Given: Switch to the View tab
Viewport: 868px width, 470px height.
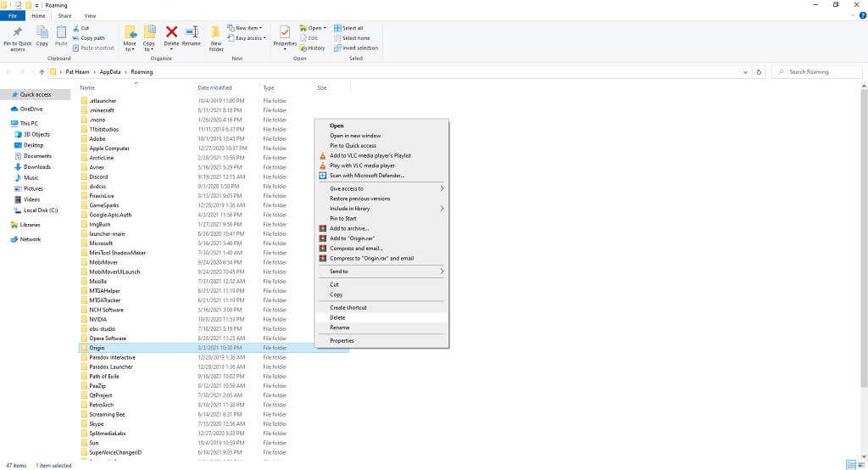Looking at the screenshot, I should [90, 15].
